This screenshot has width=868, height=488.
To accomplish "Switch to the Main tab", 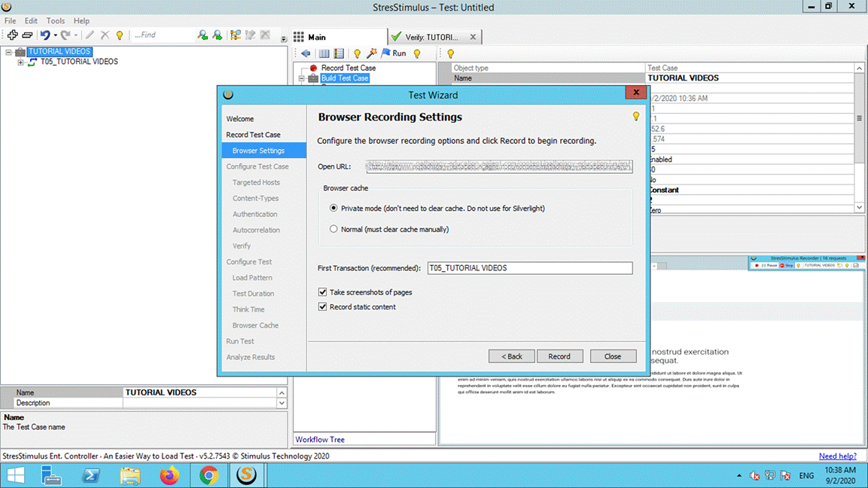I will 339,37.
